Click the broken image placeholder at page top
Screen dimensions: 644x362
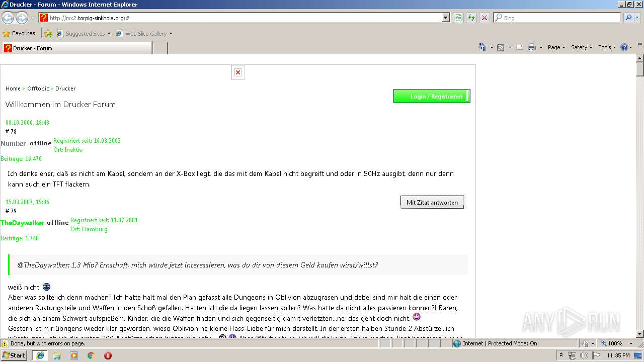point(238,72)
